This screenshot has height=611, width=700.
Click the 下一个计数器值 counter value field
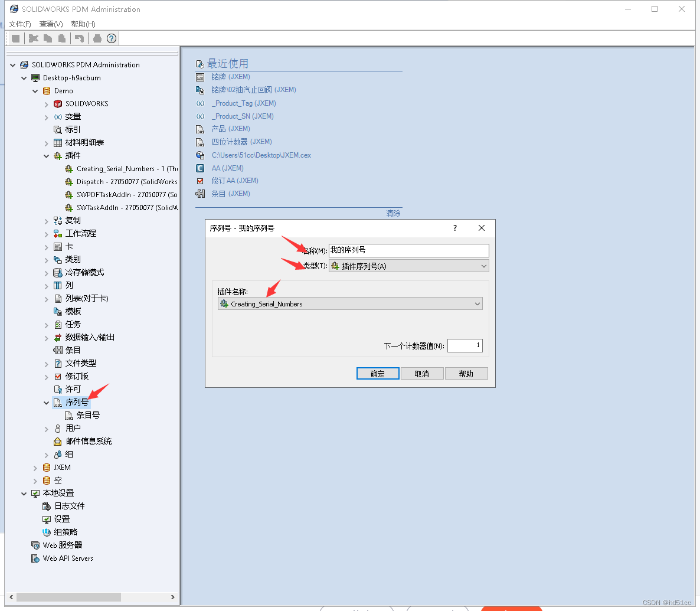click(x=465, y=345)
